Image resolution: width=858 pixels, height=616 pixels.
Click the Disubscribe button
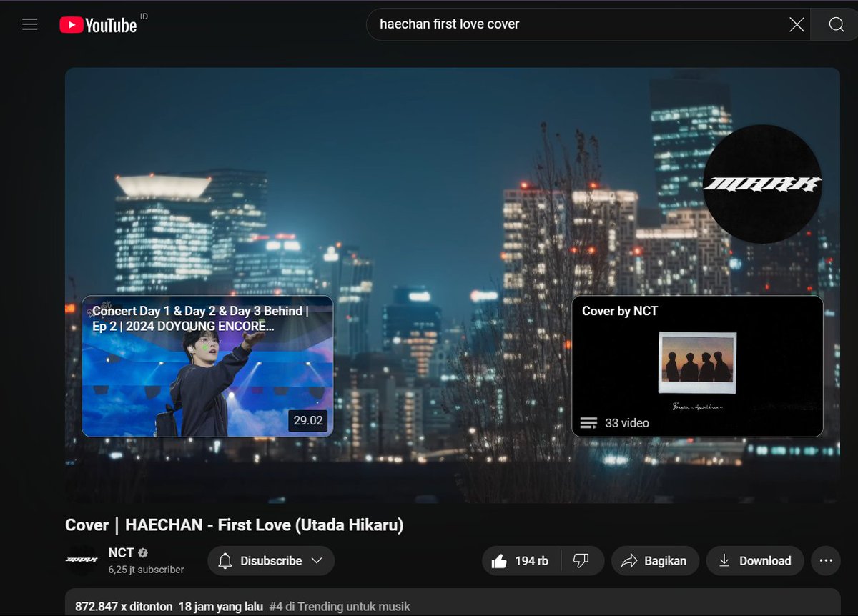[x=271, y=561]
